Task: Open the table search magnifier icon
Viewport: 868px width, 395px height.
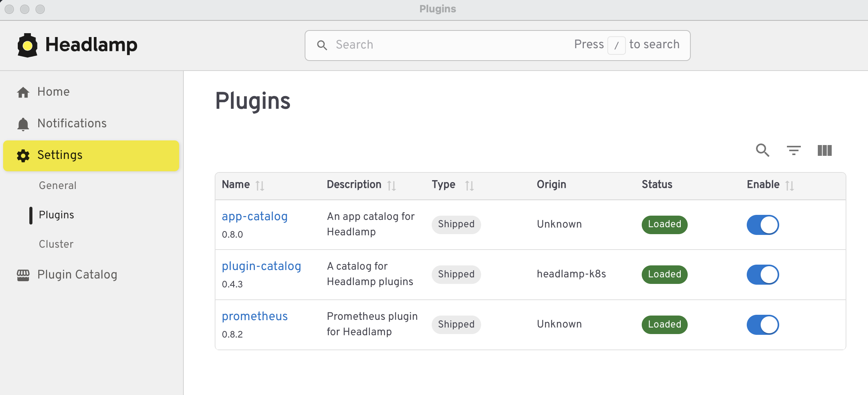Action: tap(762, 150)
